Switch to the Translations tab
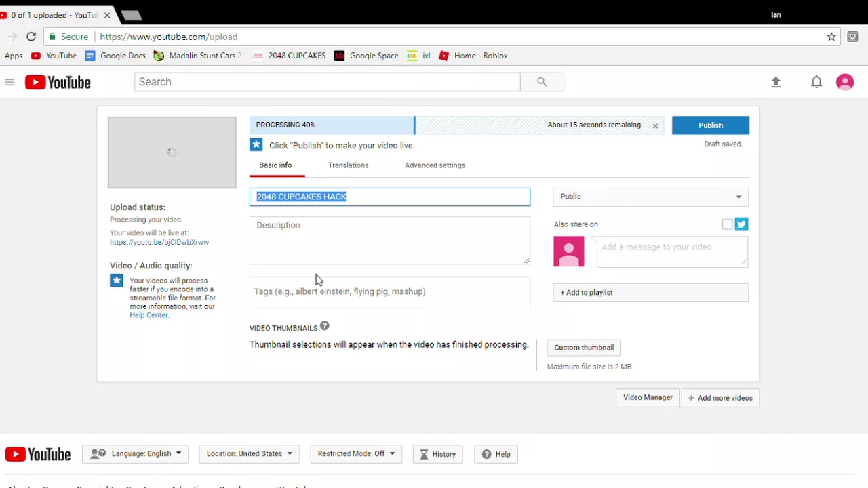The height and width of the screenshot is (488, 868). click(349, 165)
